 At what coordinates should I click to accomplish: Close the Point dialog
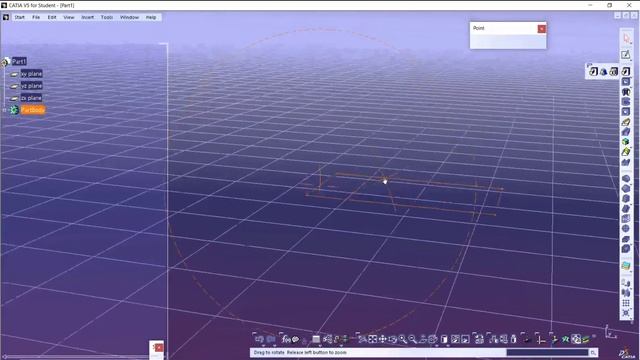click(x=542, y=29)
